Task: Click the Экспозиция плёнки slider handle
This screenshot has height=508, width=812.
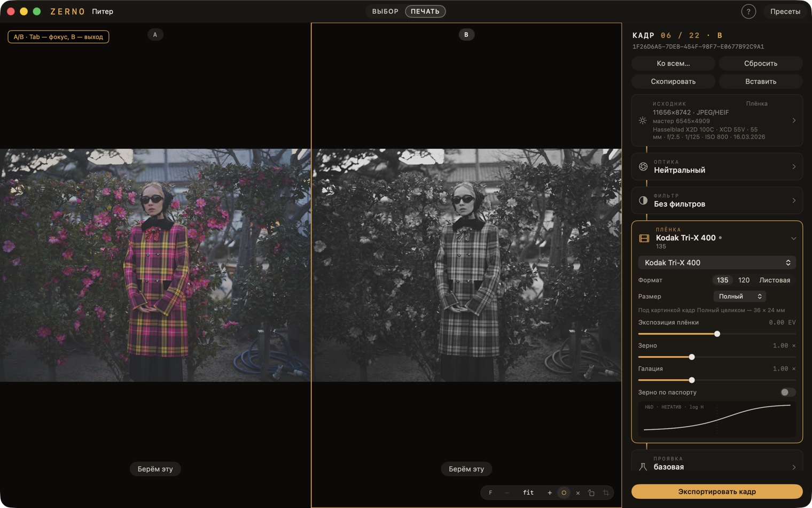Action: [717, 334]
